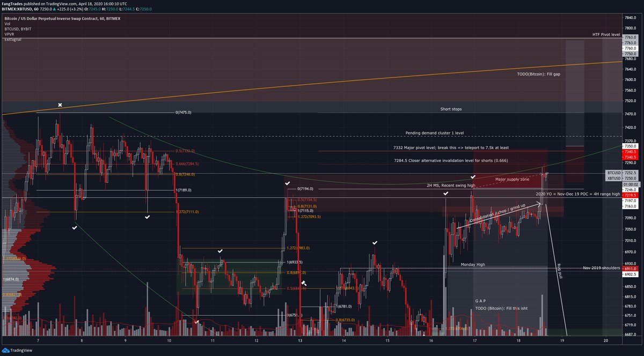Click the ExitSignal indicator label

pyautogui.click(x=12, y=40)
